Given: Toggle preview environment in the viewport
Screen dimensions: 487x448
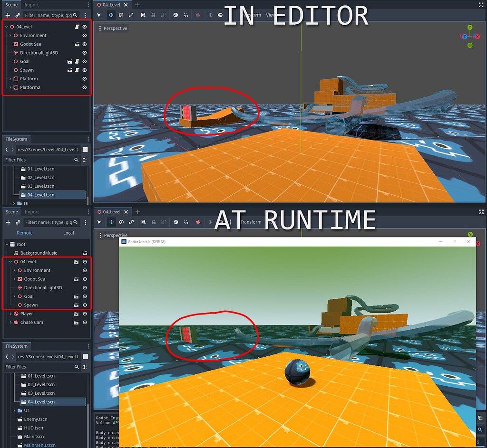Looking at the screenshot, I should (x=220, y=15).
